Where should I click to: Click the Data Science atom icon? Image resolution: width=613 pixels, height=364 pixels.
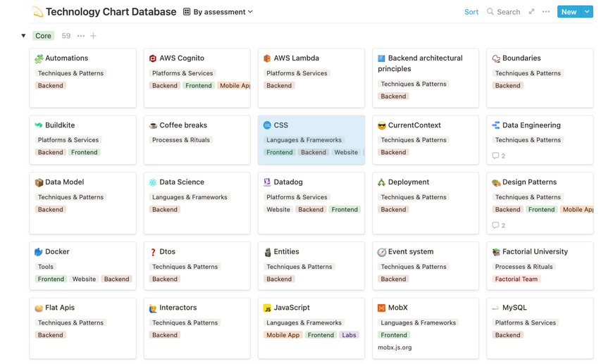point(153,182)
